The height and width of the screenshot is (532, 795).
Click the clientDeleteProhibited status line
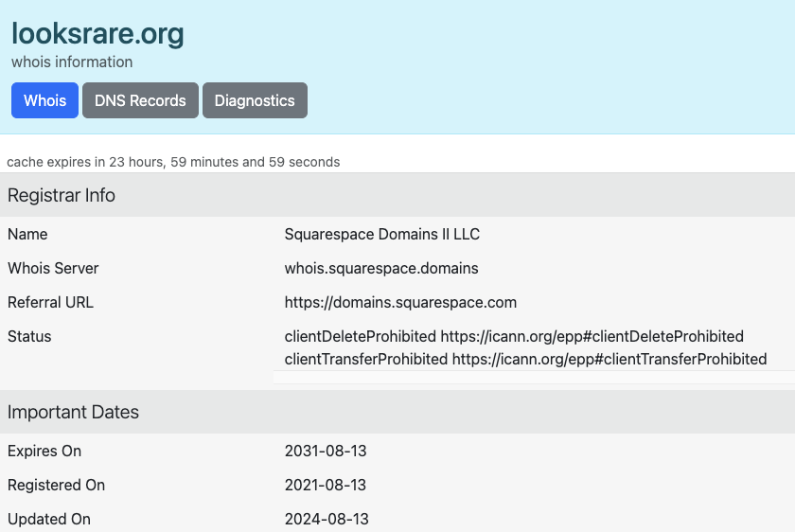coord(514,336)
